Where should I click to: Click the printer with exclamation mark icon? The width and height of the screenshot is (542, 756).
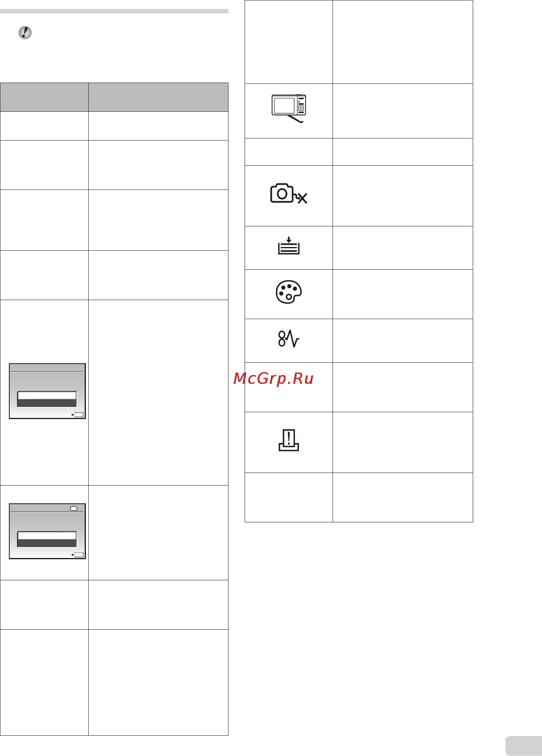coord(289,440)
